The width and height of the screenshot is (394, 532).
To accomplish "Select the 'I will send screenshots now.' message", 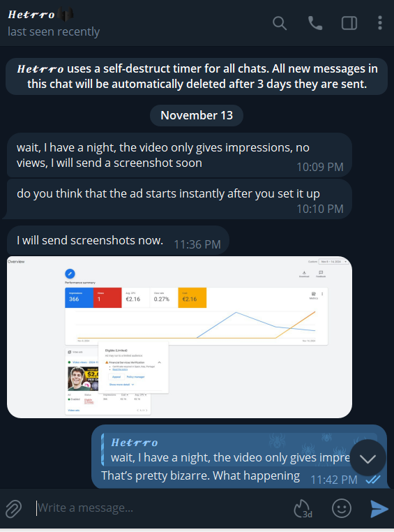I will tap(119, 241).
